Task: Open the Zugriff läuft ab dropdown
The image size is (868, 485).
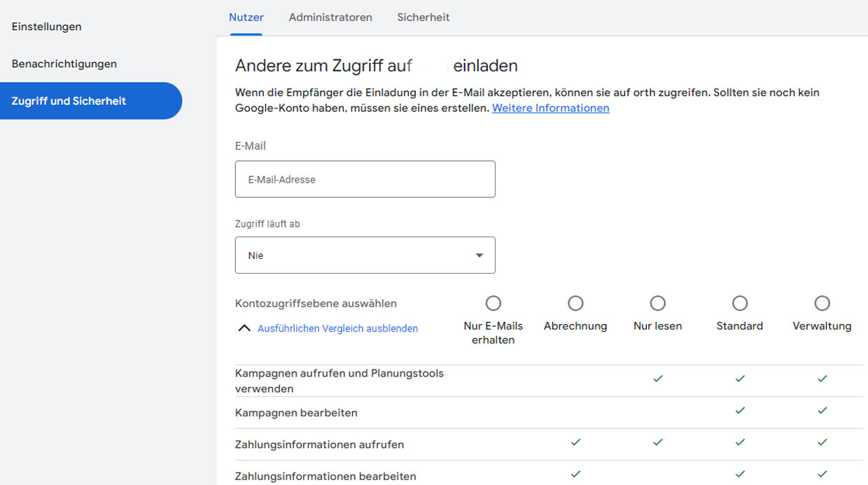Action: [x=365, y=255]
